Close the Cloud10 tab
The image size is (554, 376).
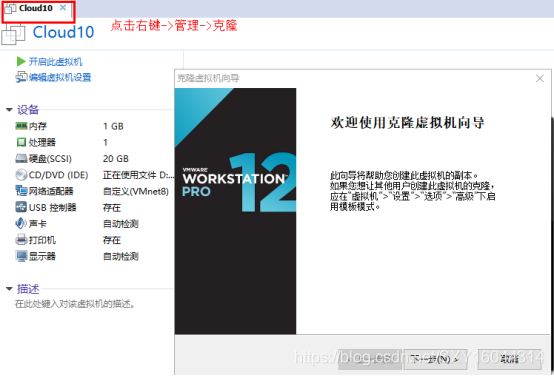click(x=63, y=8)
